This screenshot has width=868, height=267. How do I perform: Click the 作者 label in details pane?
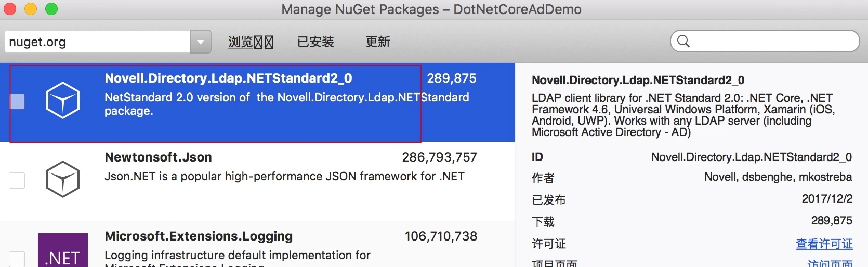[543, 178]
